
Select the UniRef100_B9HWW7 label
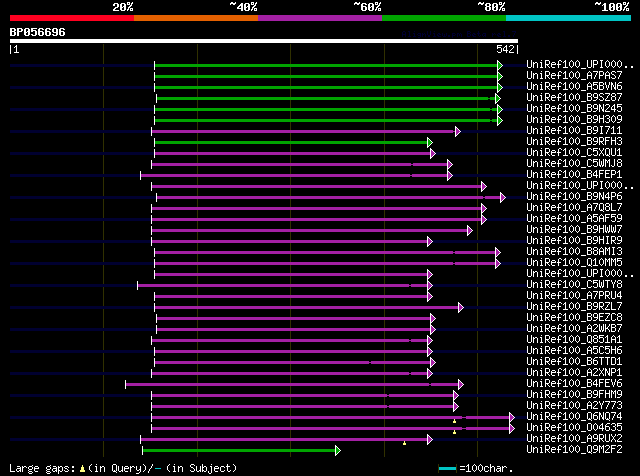click(574, 230)
